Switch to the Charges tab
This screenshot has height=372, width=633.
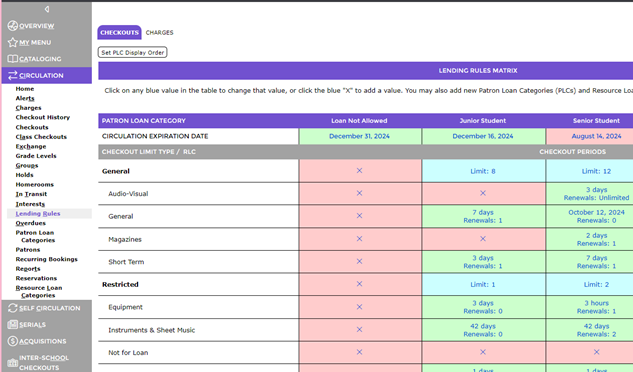click(159, 32)
